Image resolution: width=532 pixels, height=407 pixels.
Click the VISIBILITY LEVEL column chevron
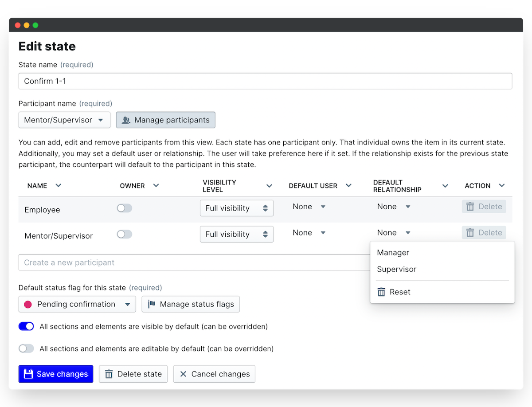pyautogui.click(x=269, y=186)
